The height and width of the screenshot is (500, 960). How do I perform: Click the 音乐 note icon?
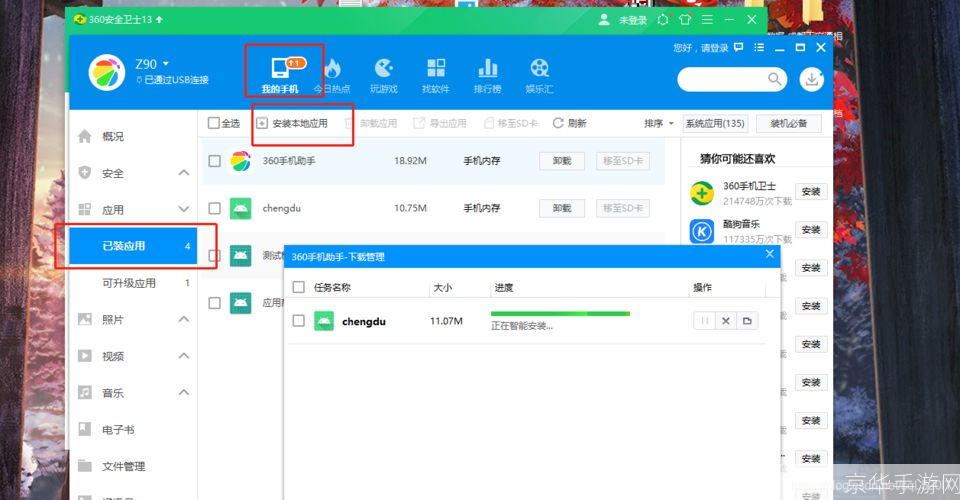85,392
